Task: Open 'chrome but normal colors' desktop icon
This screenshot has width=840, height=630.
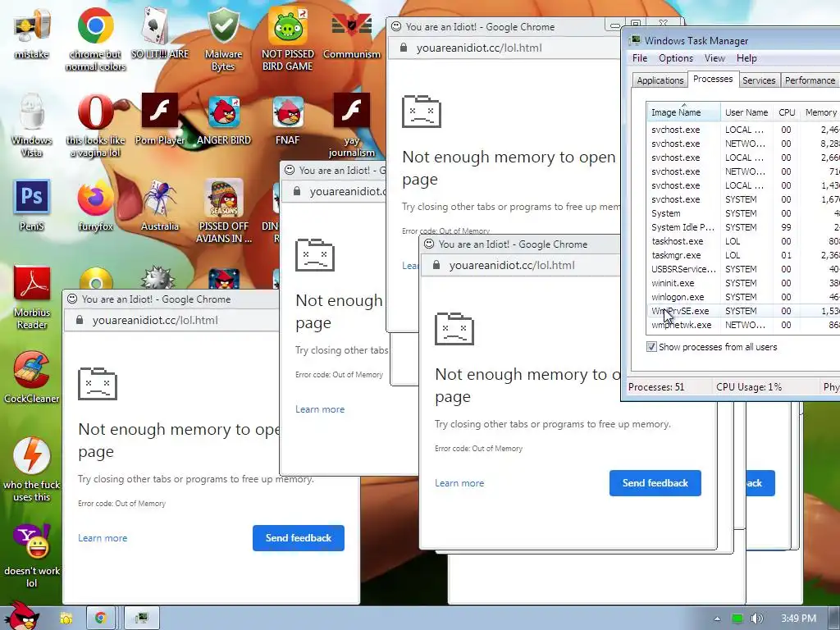Action: 95,38
